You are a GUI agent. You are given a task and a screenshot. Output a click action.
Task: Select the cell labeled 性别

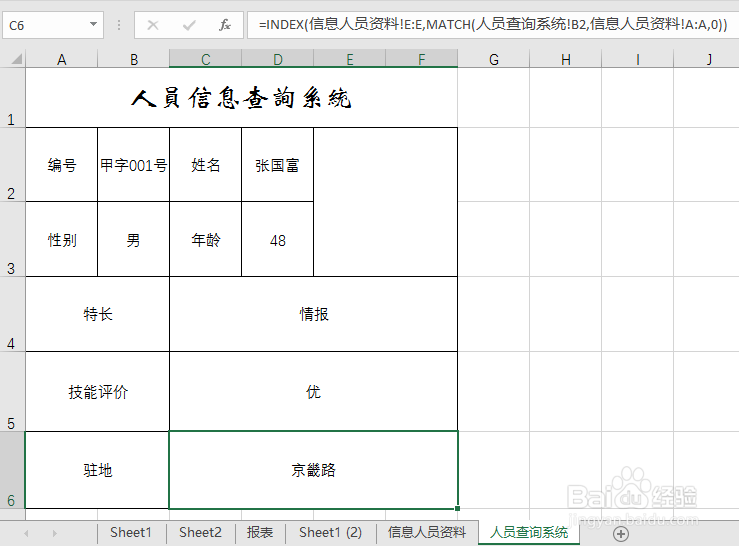coord(62,240)
